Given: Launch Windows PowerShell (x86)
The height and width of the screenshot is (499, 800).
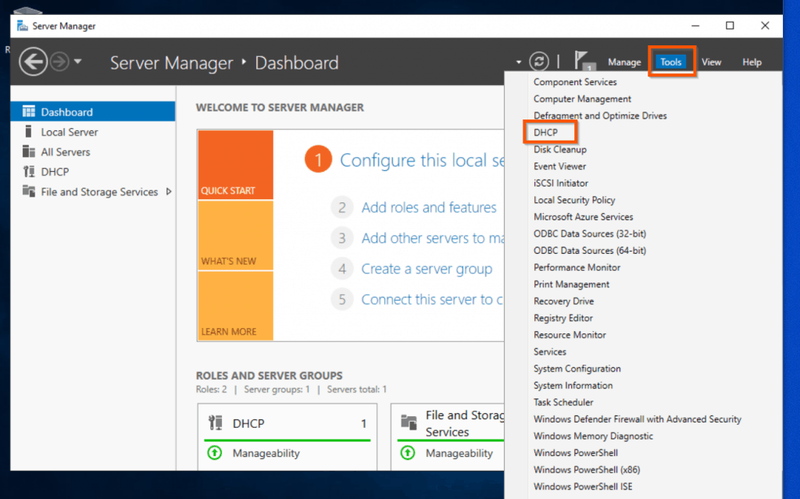Looking at the screenshot, I should pyautogui.click(x=587, y=469).
